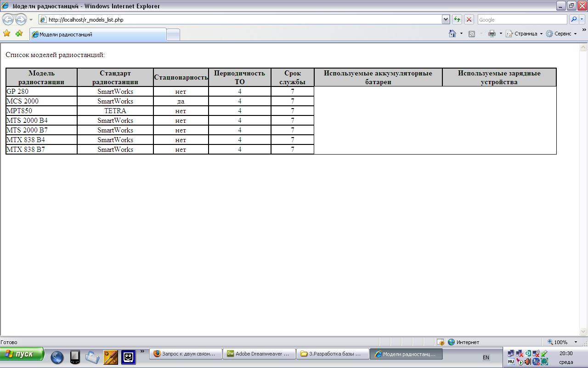Switch to Adobe Dreamweaver taskbar button

259,354
